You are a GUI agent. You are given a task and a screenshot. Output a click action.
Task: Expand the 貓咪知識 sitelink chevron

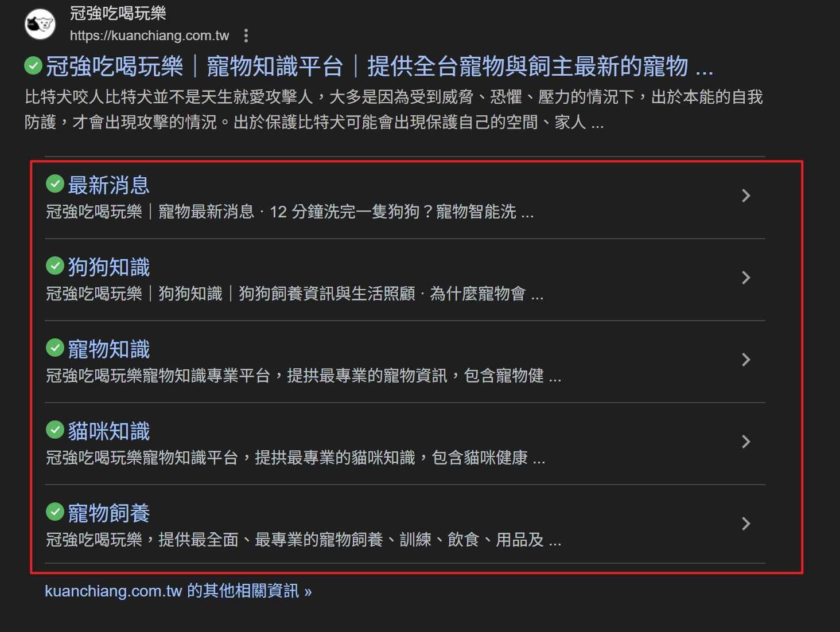[x=746, y=442]
